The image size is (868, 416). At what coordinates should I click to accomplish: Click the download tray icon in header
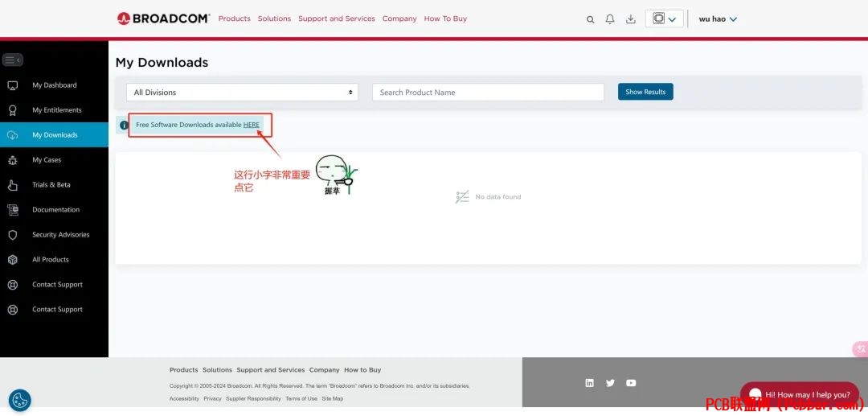pyautogui.click(x=631, y=19)
